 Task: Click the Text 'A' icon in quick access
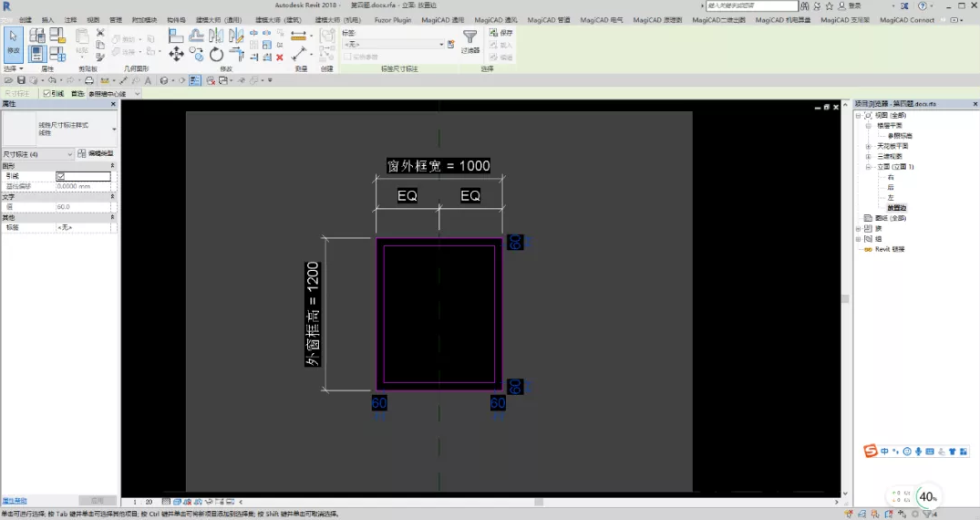click(148, 80)
